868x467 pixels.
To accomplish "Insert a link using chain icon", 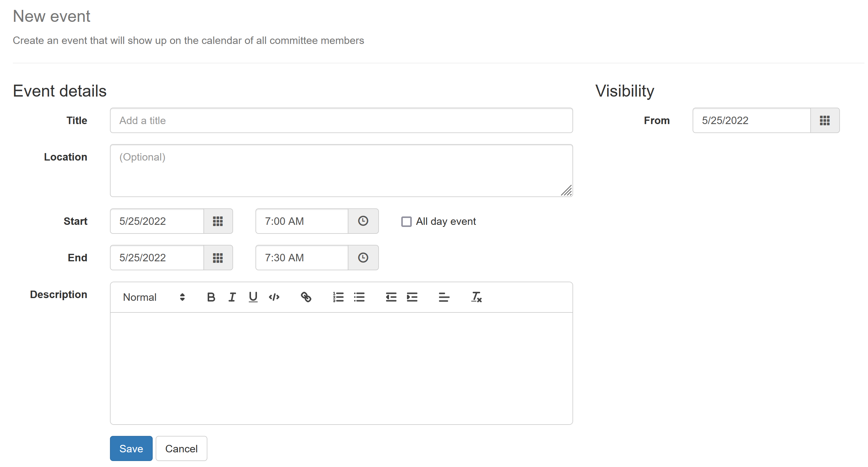I will [306, 297].
